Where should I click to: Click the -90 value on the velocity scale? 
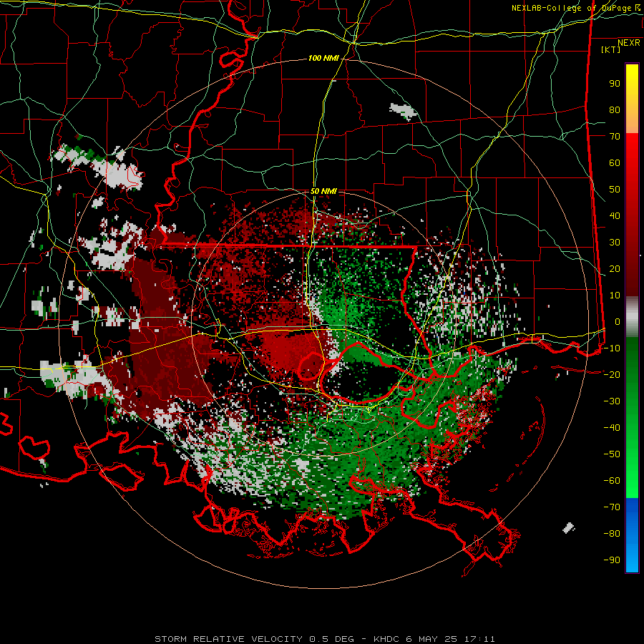click(612, 560)
